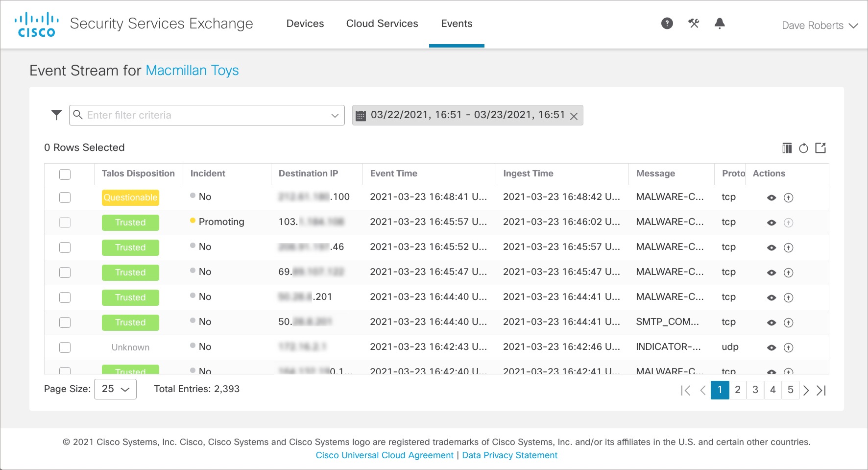View eye icon for 16:45:52 event row

(x=772, y=248)
